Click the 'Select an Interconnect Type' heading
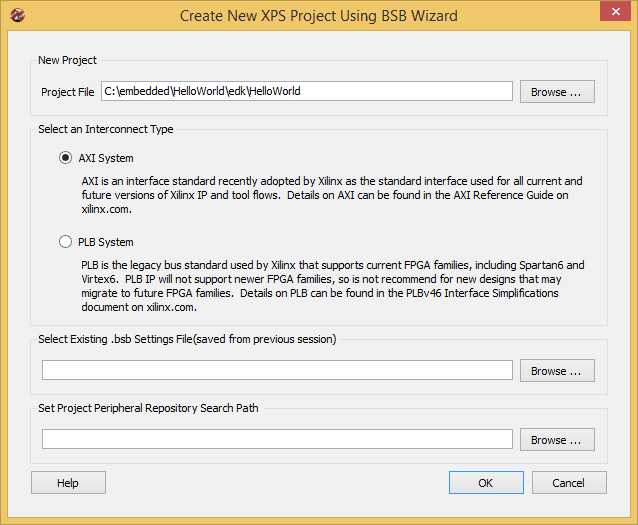 pos(105,129)
